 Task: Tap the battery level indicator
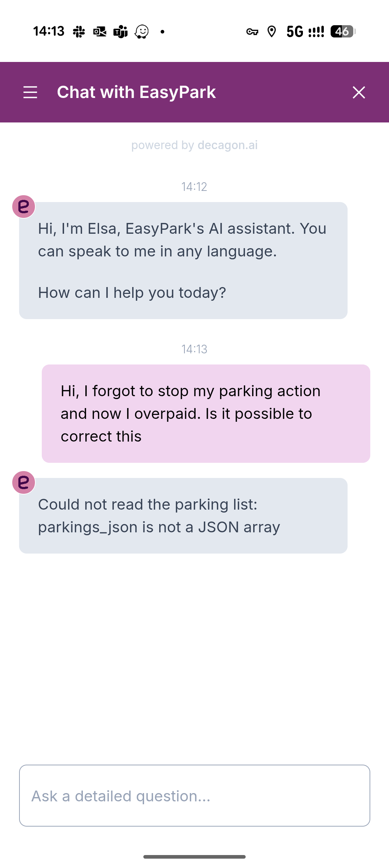(343, 32)
